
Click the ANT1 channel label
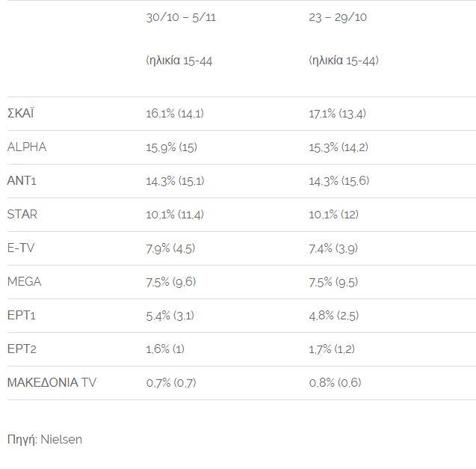pos(22,181)
